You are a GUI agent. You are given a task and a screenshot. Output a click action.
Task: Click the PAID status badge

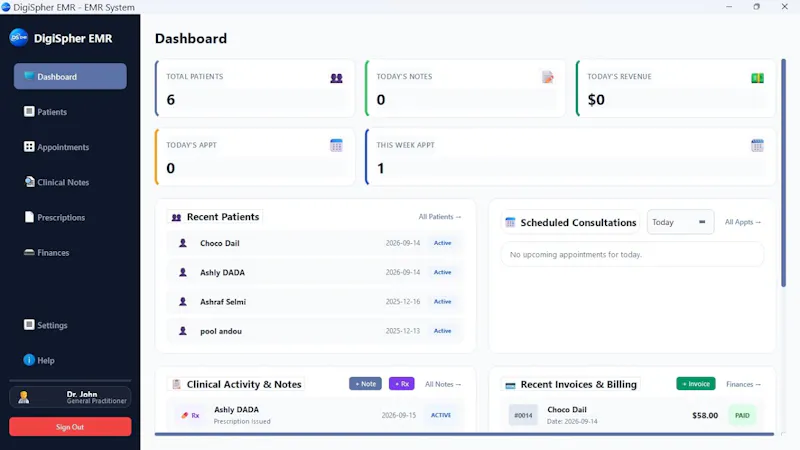[x=742, y=415]
